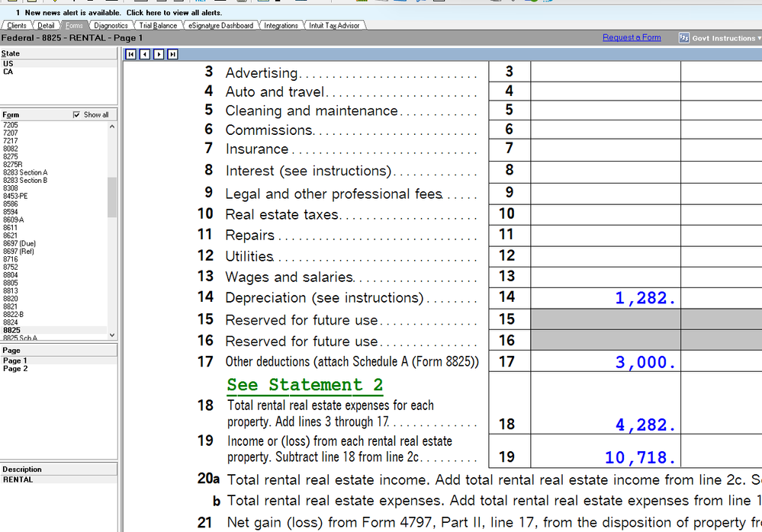Click the Govt Instructions icon
Screen dimensions: 762x532
684,37
